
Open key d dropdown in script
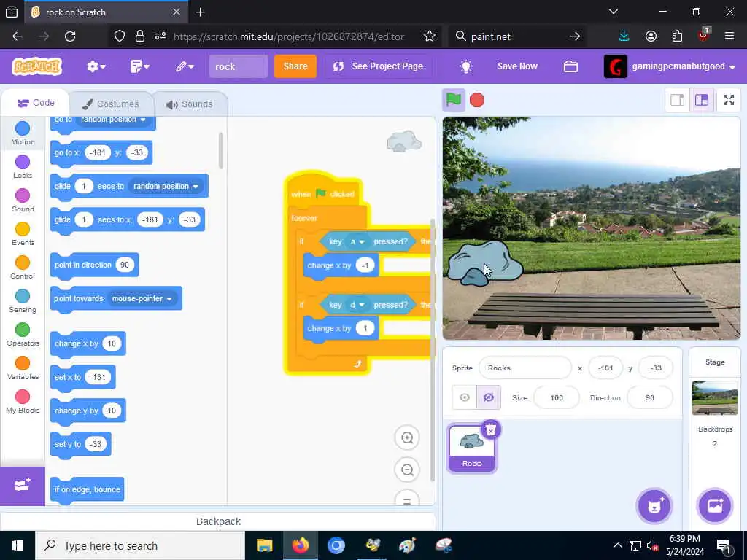click(357, 305)
